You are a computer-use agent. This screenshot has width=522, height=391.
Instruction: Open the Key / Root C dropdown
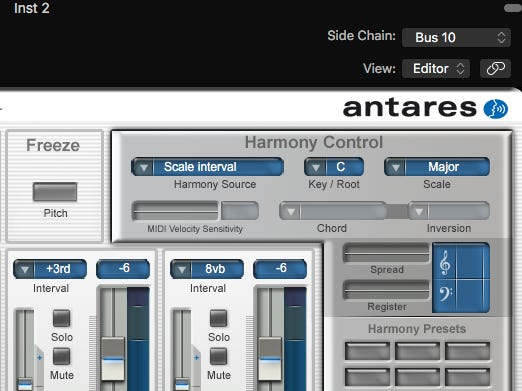[x=334, y=167]
